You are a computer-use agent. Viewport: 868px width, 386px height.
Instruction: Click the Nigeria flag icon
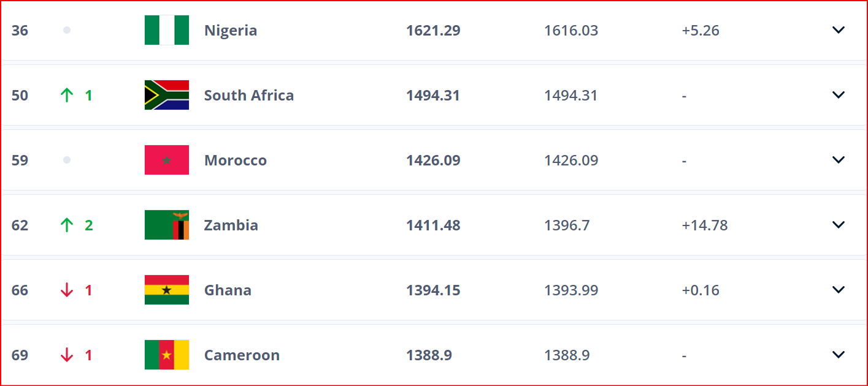(167, 30)
